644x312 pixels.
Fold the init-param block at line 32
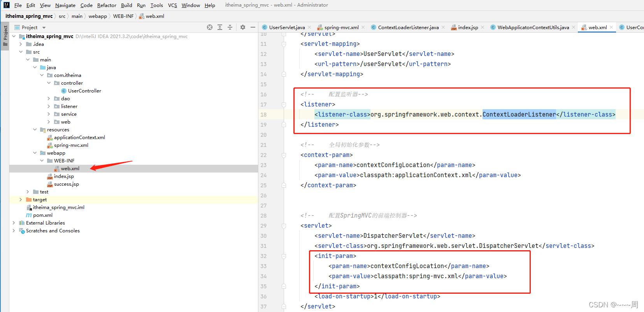tap(284, 256)
